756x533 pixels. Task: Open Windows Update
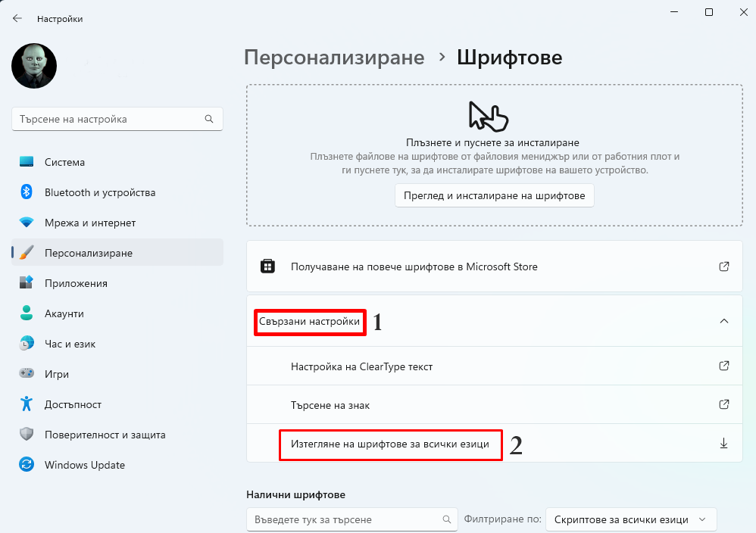[117, 465]
